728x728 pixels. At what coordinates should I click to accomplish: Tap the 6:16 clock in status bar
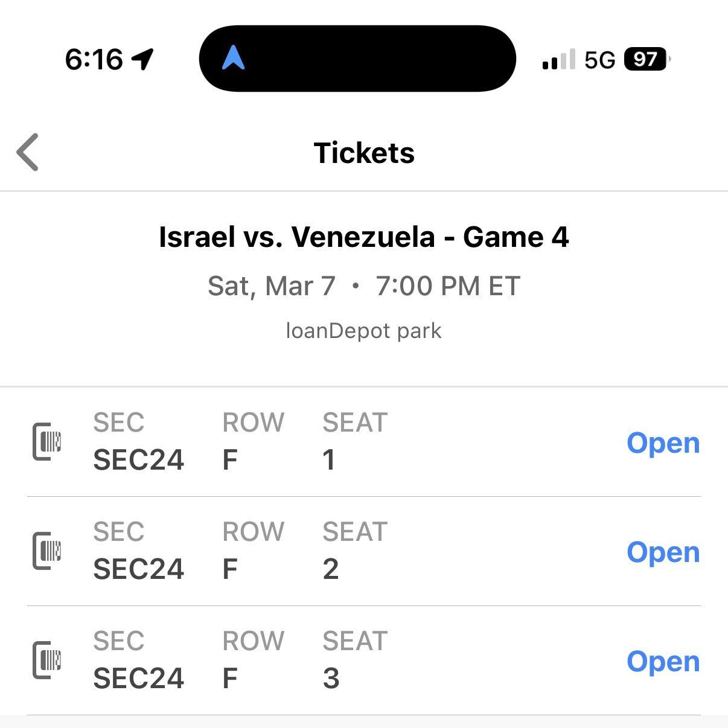tap(94, 59)
